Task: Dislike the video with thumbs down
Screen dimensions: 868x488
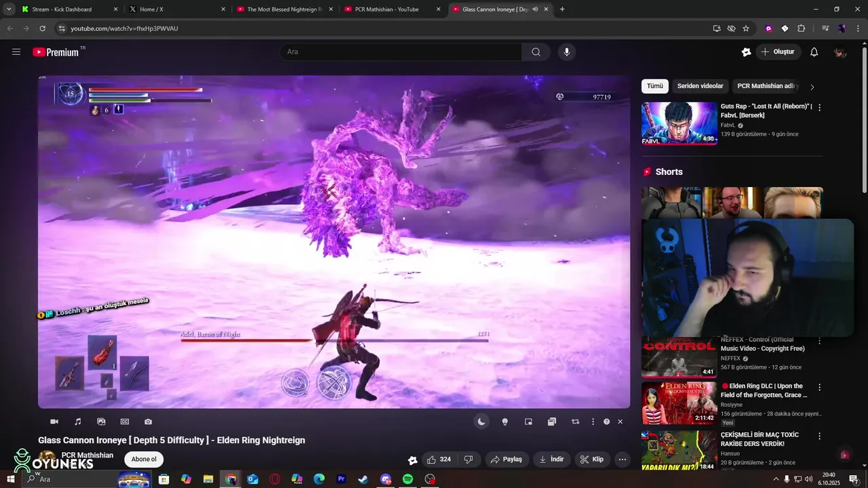Action: (469, 459)
